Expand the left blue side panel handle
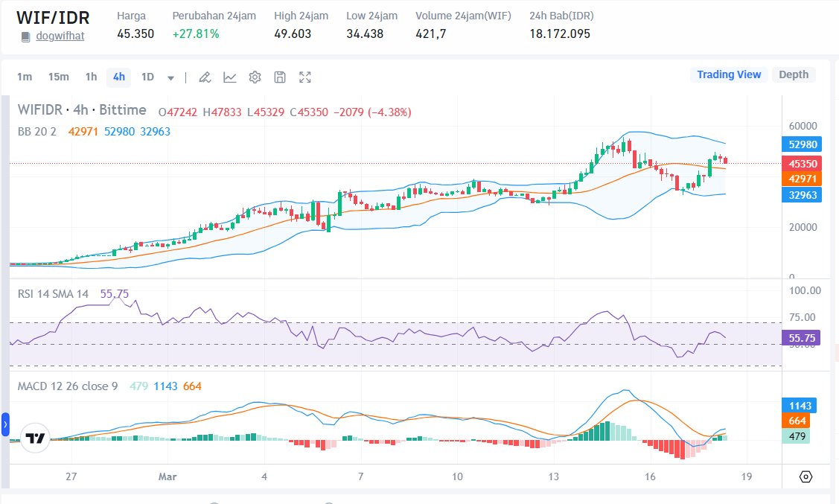This screenshot has height=504, width=839. (5, 424)
